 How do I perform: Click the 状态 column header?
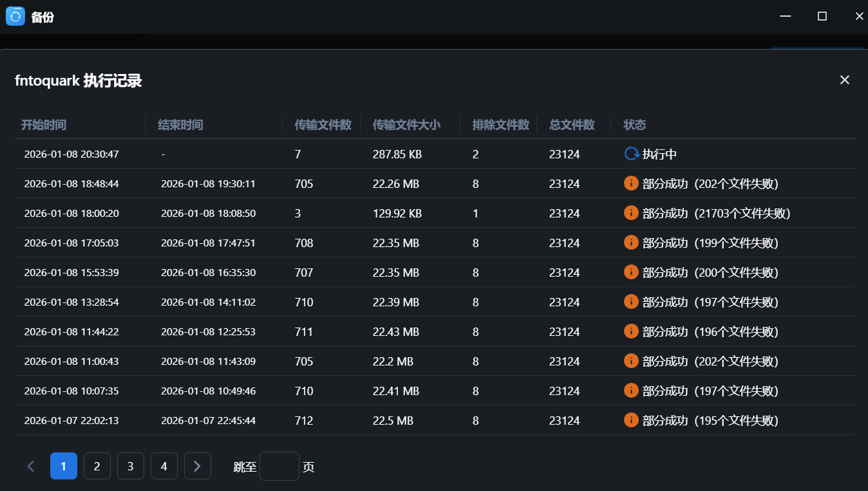pyautogui.click(x=635, y=125)
